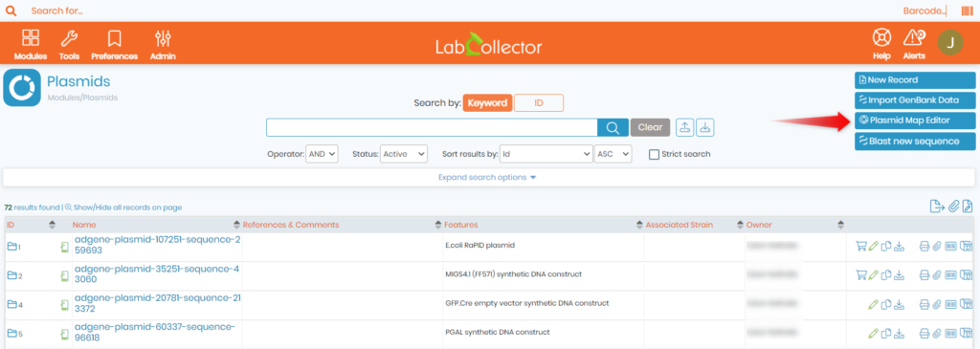Open the Sort results by Id dropdown
The image size is (980, 349).
[546, 154]
